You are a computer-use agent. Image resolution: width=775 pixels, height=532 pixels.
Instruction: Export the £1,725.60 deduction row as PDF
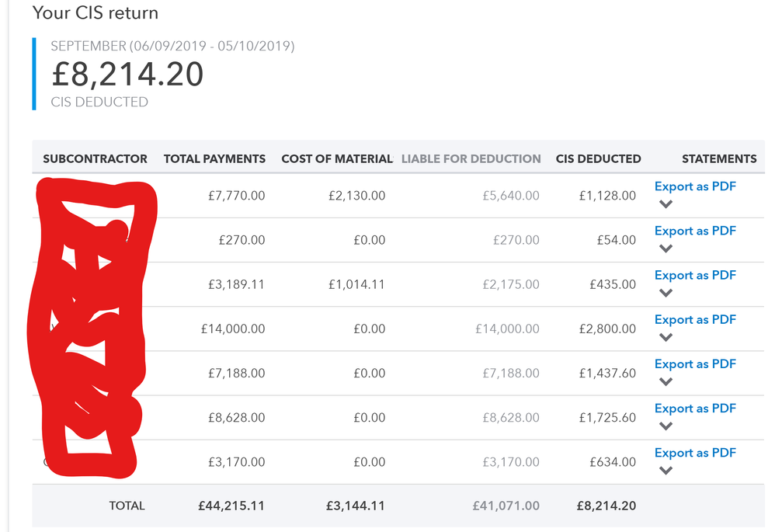point(695,408)
